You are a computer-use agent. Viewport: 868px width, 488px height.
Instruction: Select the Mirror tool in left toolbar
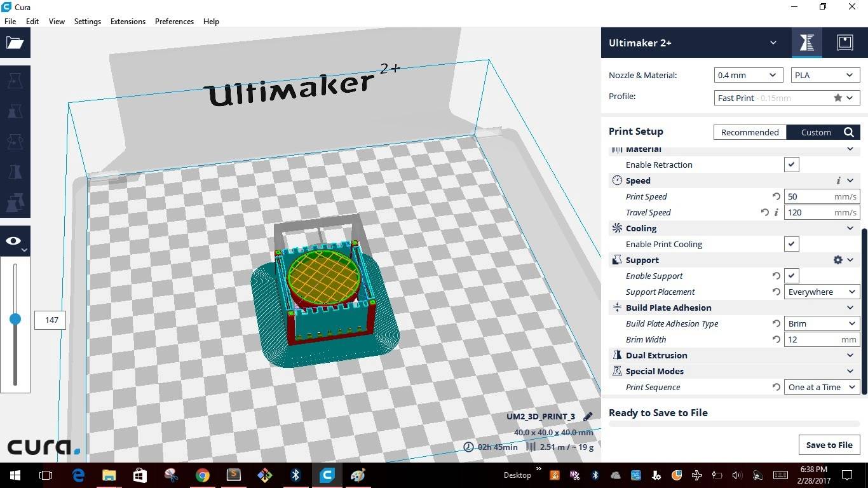point(15,172)
